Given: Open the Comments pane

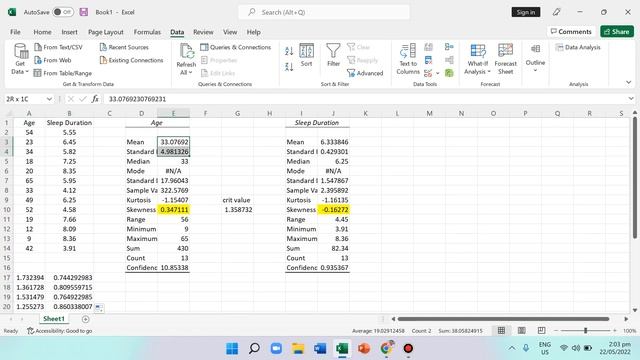Looking at the screenshot, I should coord(571,31).
